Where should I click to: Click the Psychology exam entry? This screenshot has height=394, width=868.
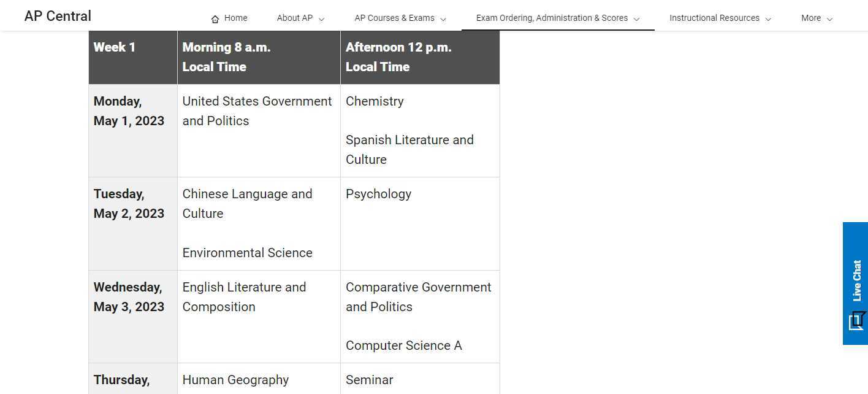tap(378, 194)
